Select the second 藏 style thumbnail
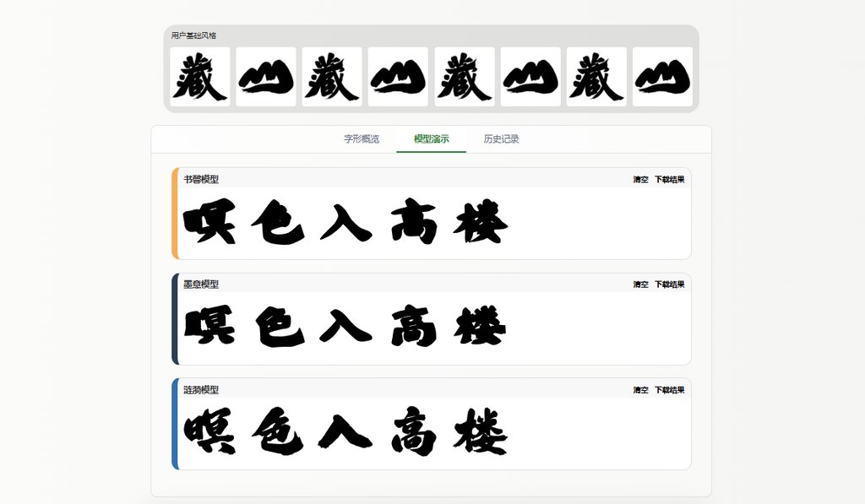The height and width of the screenshot is (504, 865). (332, 77)
